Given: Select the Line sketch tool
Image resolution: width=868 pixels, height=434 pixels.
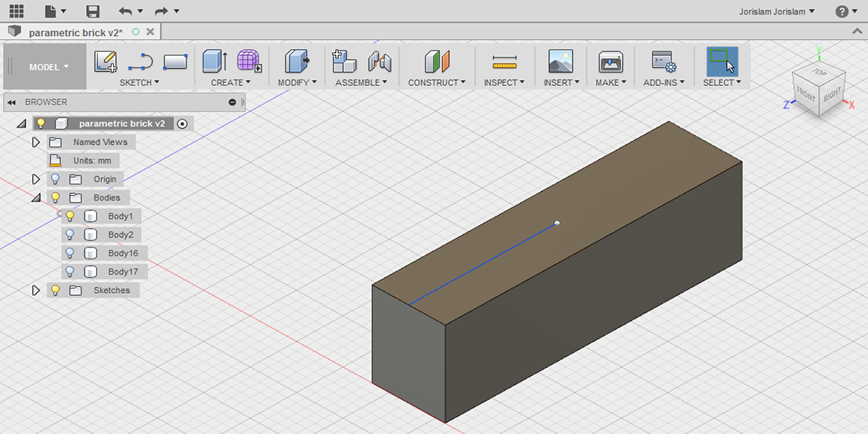Looking at the screenshot, I should tap(140, 62).
